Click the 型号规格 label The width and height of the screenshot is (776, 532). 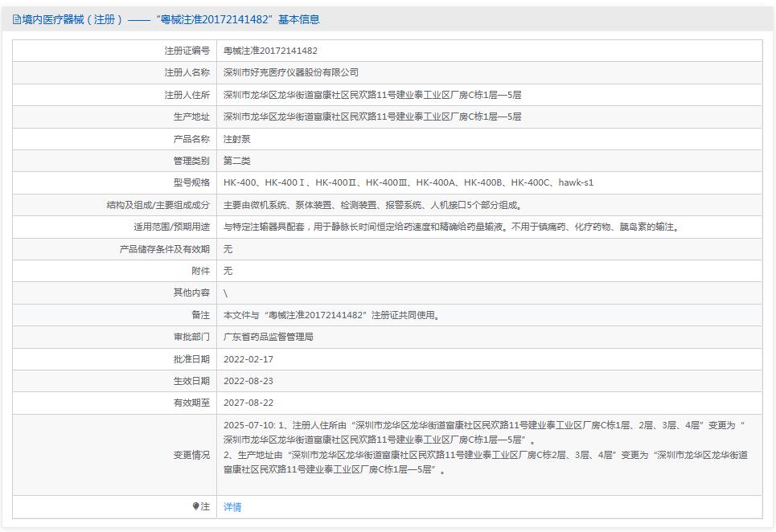point(191,182)
